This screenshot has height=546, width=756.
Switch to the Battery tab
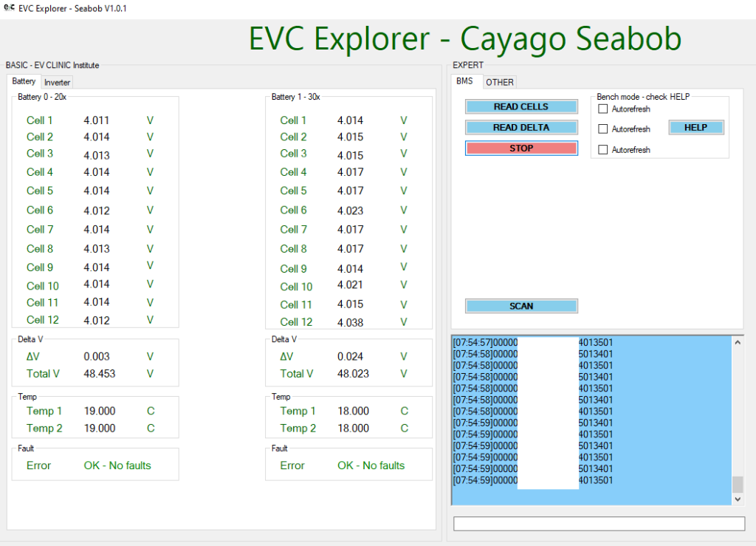[24, 81]
